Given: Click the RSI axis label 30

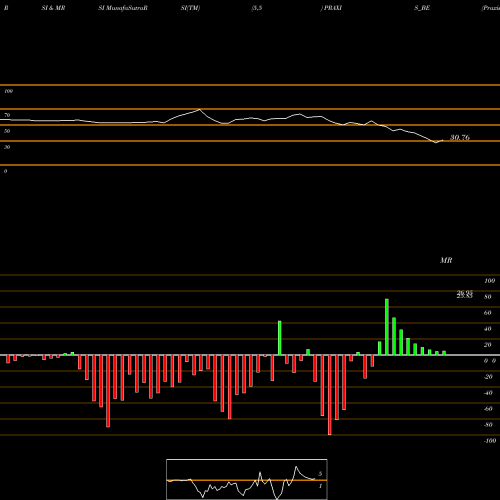Looking at the screenshot, I should 7,147.
